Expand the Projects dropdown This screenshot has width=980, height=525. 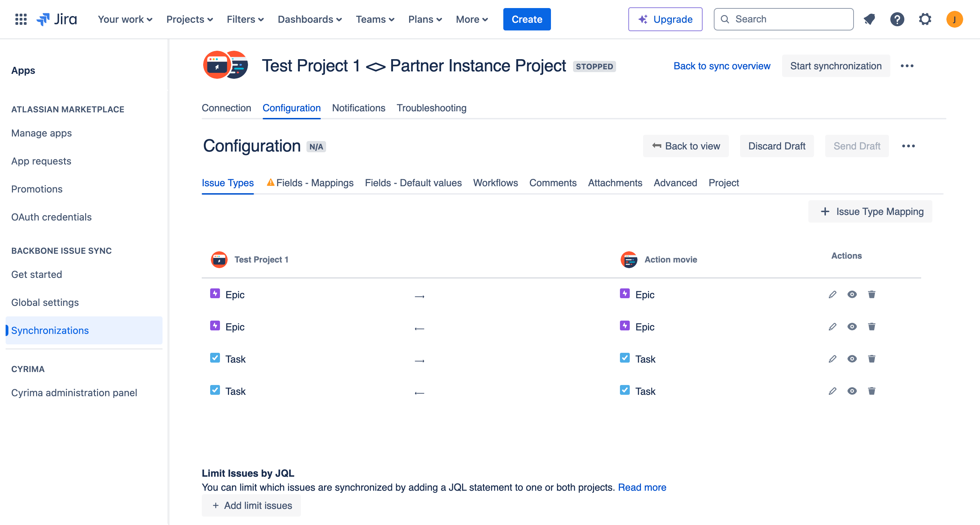coord(189,19)
